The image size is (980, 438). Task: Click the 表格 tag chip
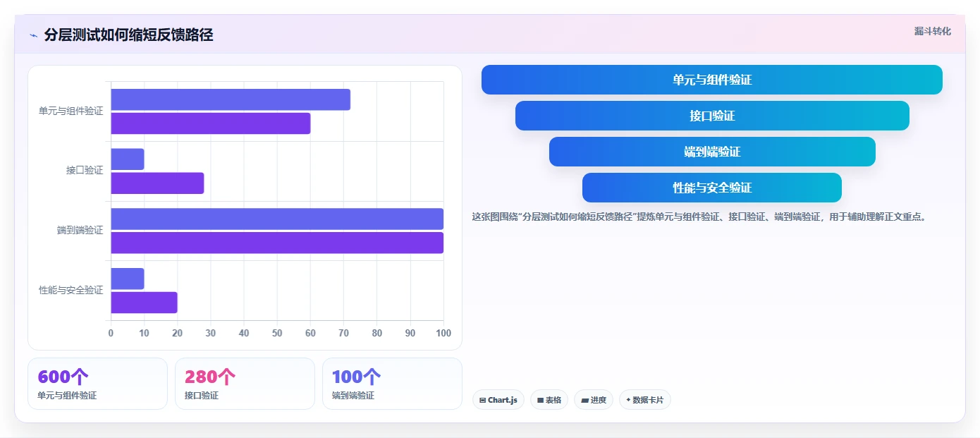coord(549,400)
